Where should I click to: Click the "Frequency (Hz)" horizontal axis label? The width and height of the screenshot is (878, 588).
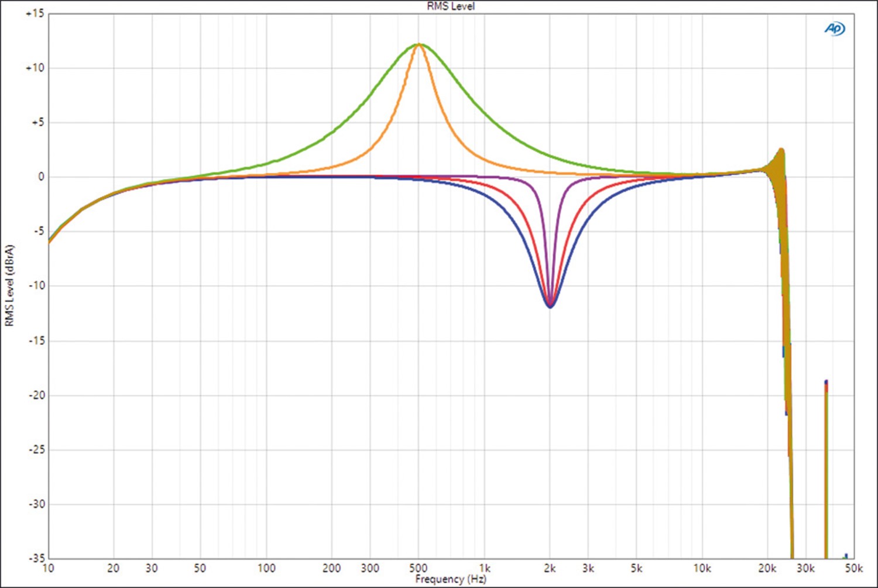pos(450,579)
